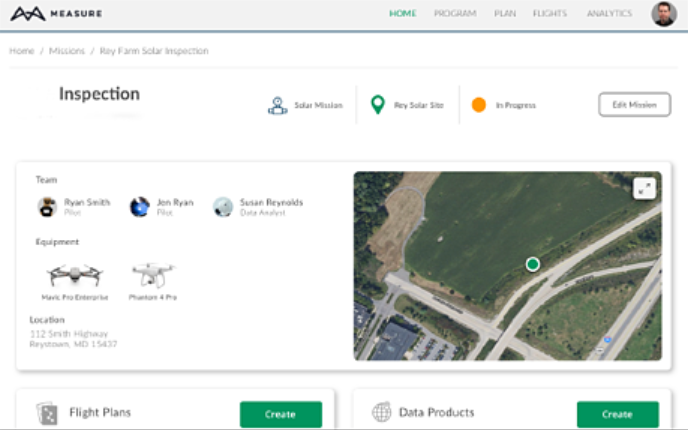Viewport: 688px width, 430px height.
Task: Click Ryan Smith's pilot avatar
Action: click(x=47, y=207)
